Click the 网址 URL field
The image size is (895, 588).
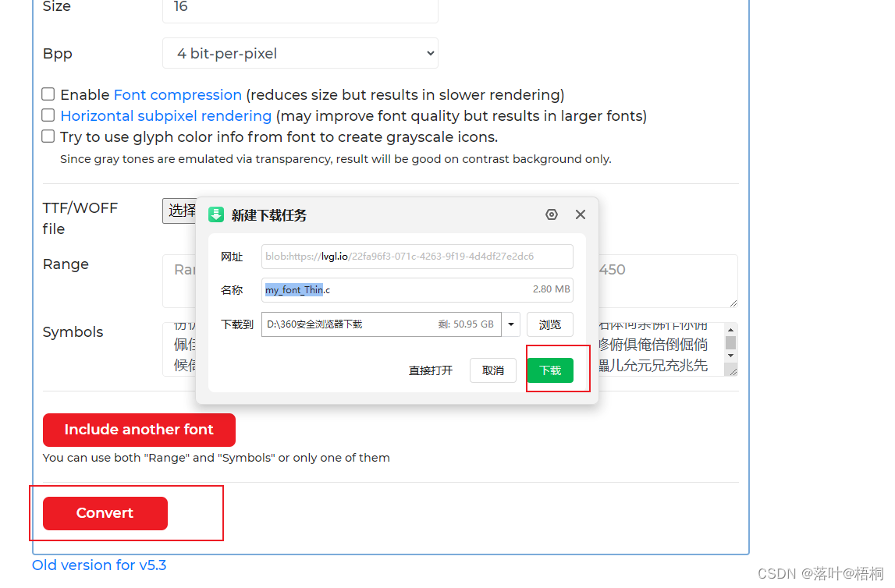click(417, 257)
